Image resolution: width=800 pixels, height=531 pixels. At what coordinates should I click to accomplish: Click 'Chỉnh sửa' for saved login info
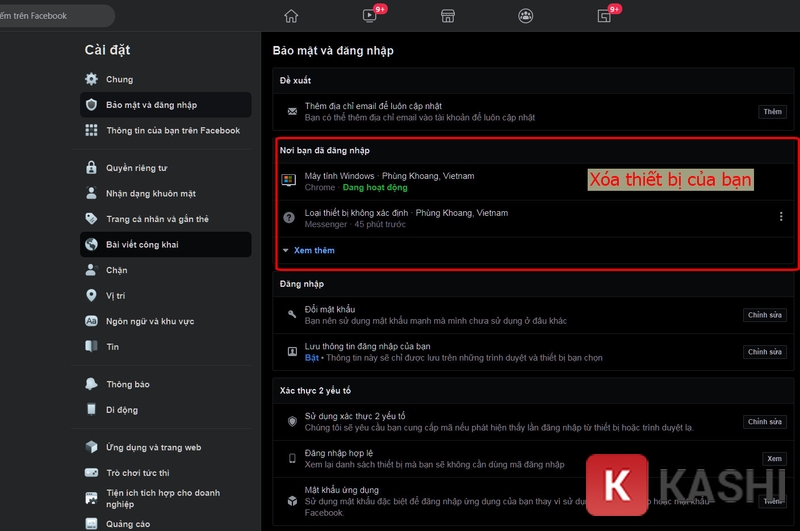coord(765,352)
